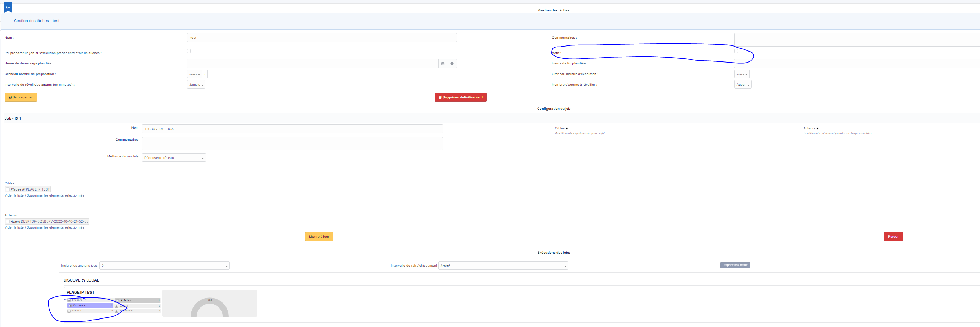
Task: Open the Aucun agents à réveiller dropdown
Action: pyautogui.click(x=742, y=84)
